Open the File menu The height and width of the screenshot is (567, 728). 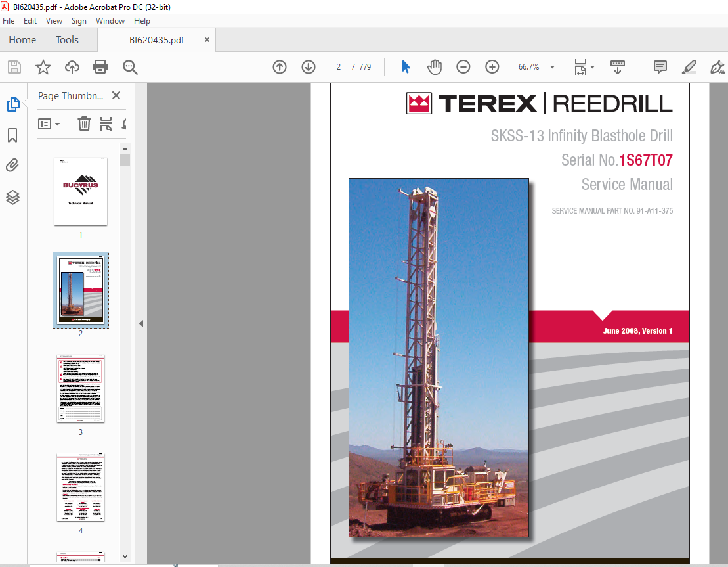(9, 21)
